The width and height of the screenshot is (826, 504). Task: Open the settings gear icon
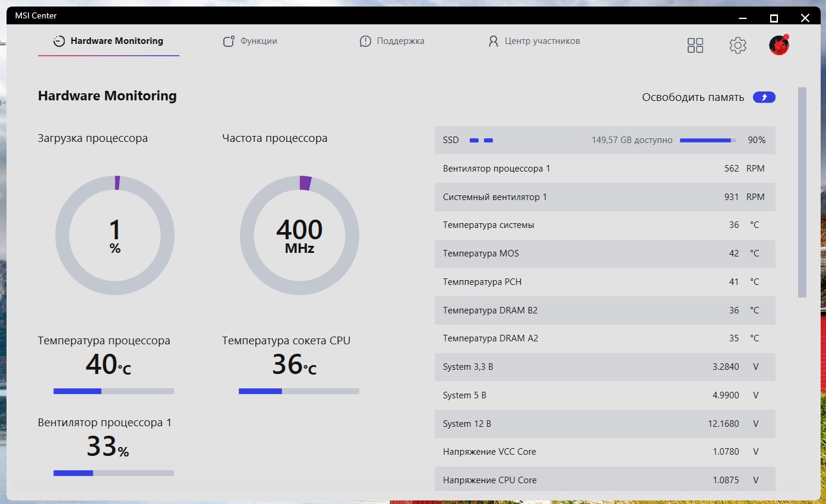738,45
